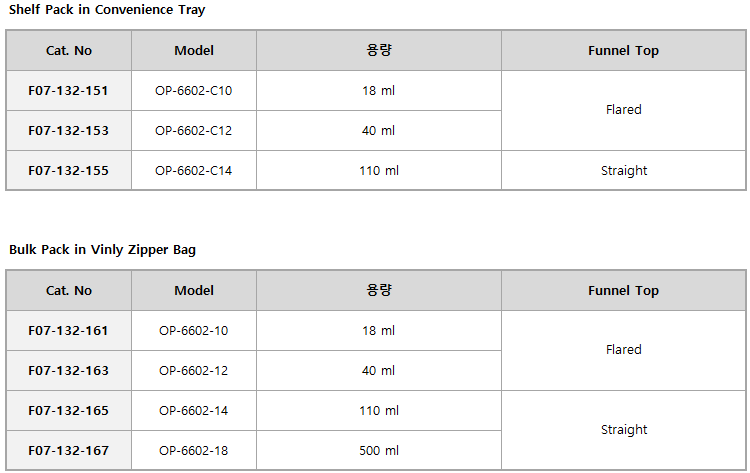Click the 110 ml cell in first table
750x473 pixels.
tap(379, 171)
